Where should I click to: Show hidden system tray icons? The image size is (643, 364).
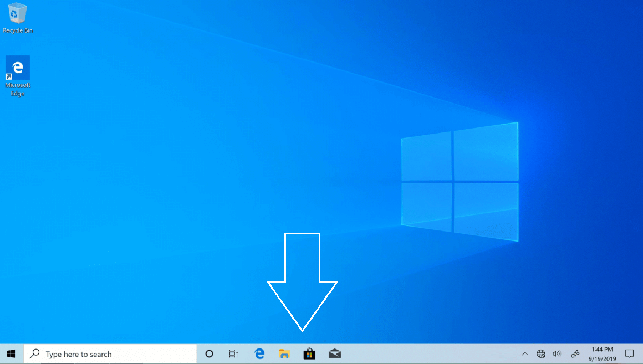[525, 354]
